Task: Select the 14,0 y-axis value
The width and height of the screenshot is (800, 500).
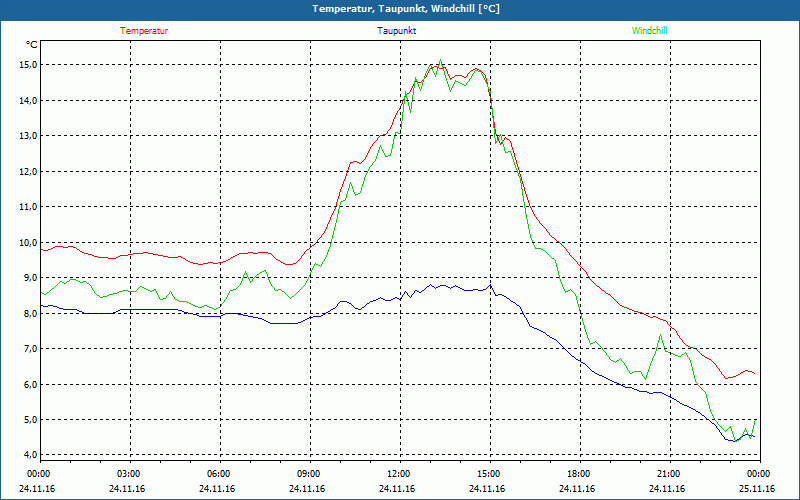Action: pos(29,101)
